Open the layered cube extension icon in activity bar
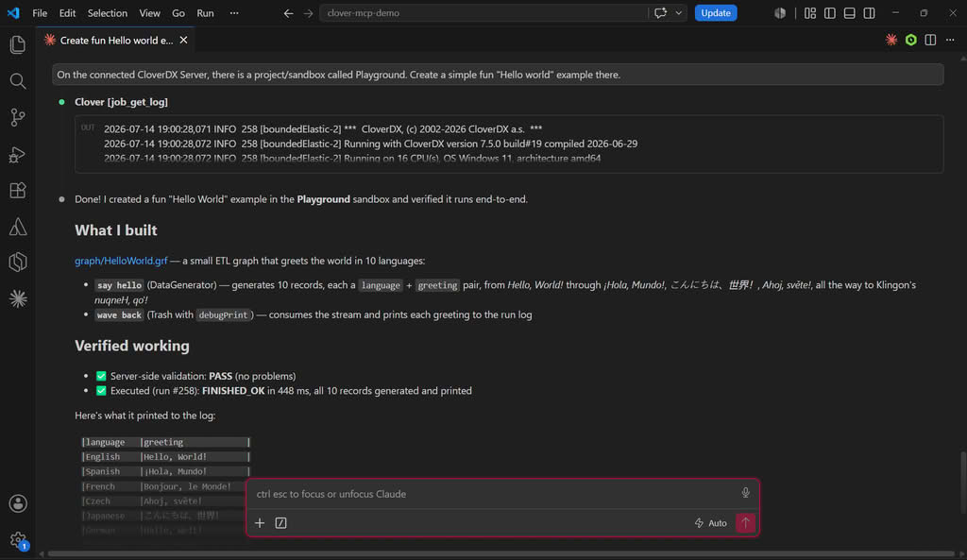The image size is (967, 560). 18,263
